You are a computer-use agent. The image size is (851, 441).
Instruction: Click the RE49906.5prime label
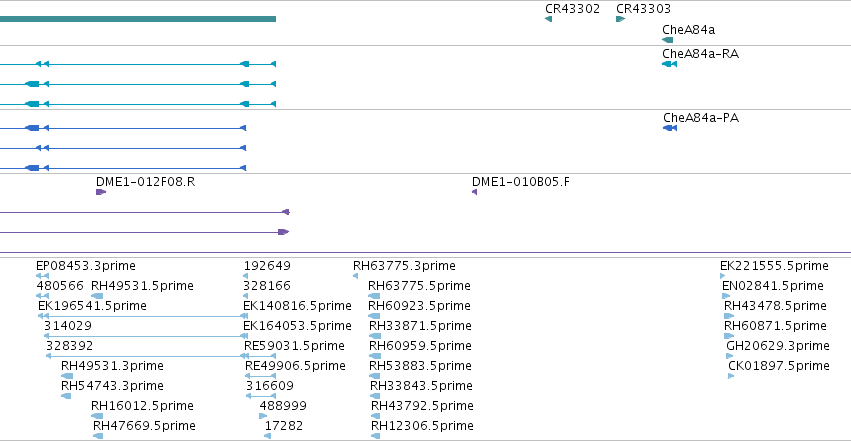pyautogui.click(x=295, y=366)
